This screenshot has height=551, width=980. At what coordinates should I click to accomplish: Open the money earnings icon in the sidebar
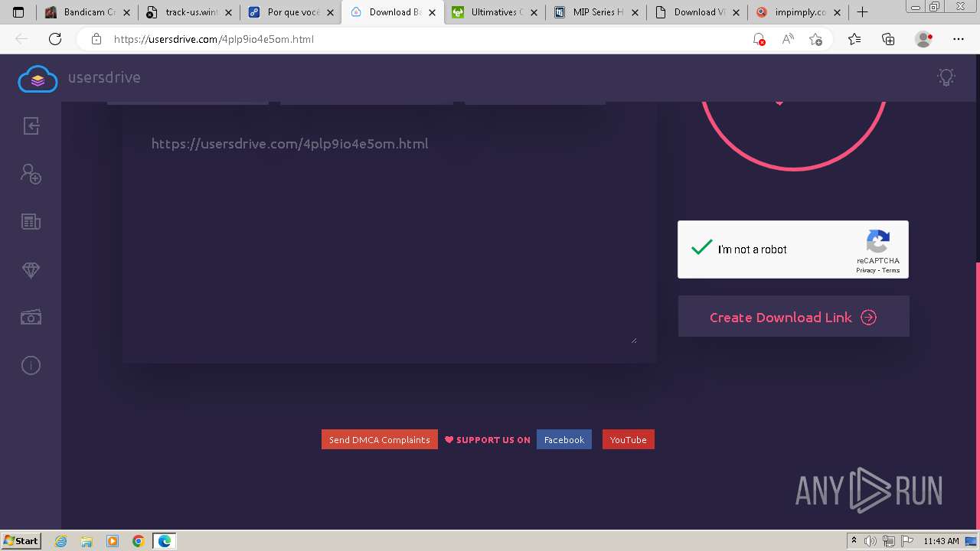[x=31, y=318]
